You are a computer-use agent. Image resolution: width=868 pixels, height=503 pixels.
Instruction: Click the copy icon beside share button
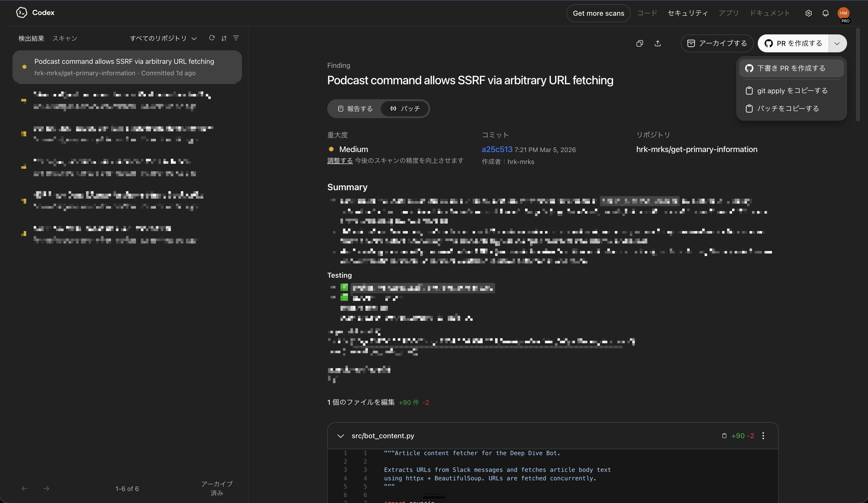point(640,43)
